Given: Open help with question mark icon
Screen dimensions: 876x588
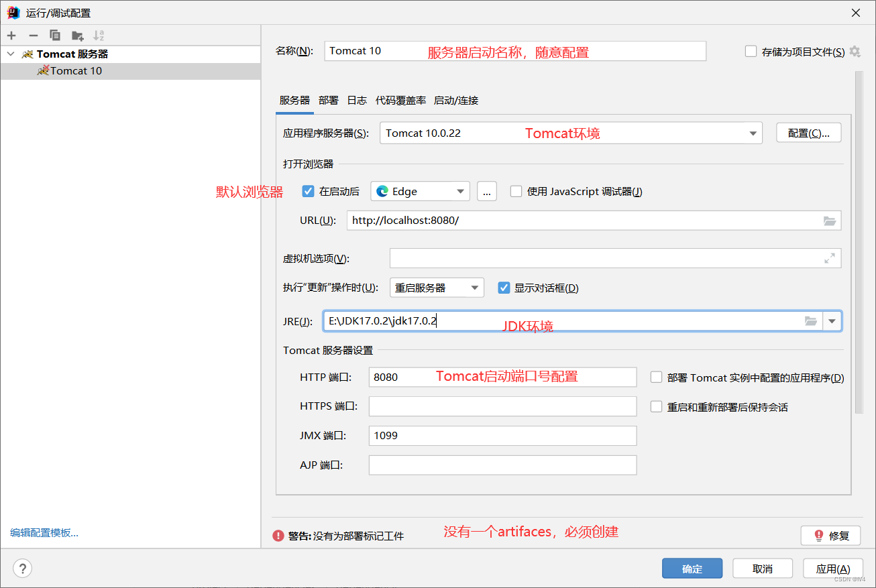Looking at the screenshot, I should pos(22,569).
